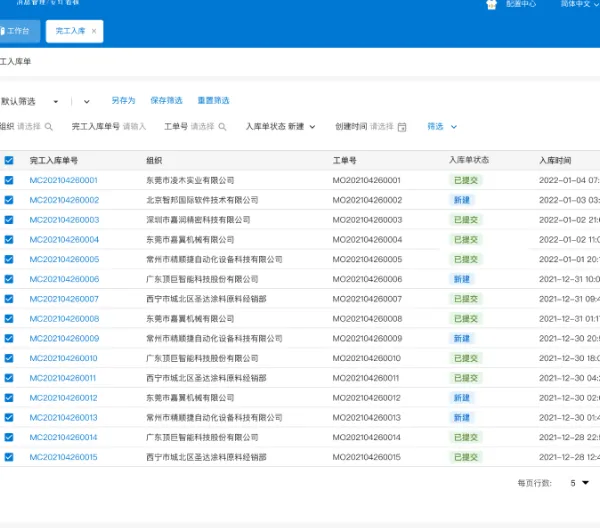Open the 简体中文 language dropdown
Viewport: 600px width, 528px height.
[x=579, y=4]
